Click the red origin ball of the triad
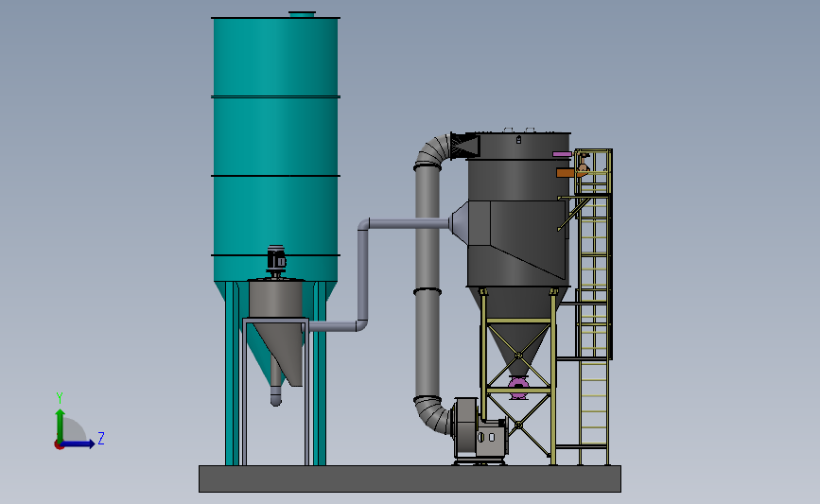This screenshot has width=820, height=504. coord(59,445)
